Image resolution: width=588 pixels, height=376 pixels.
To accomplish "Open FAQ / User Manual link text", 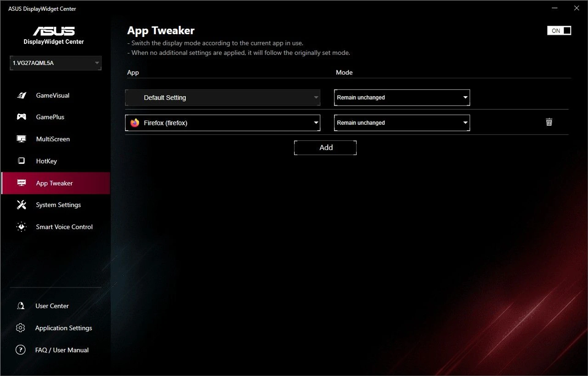I will (62, 350).
